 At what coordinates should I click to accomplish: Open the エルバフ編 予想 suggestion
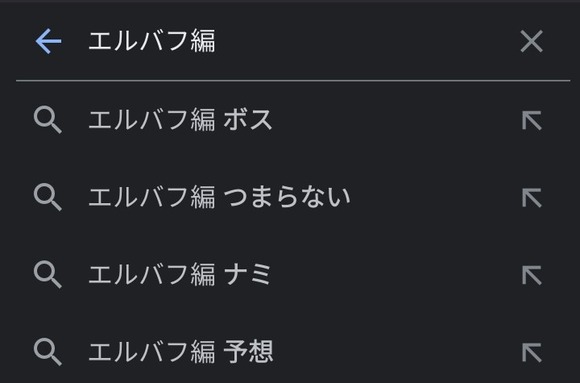point(290,352)
